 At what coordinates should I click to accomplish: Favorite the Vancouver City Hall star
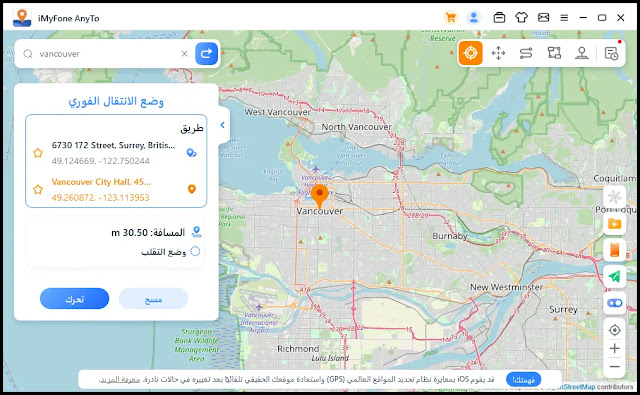tap(38, 189)
